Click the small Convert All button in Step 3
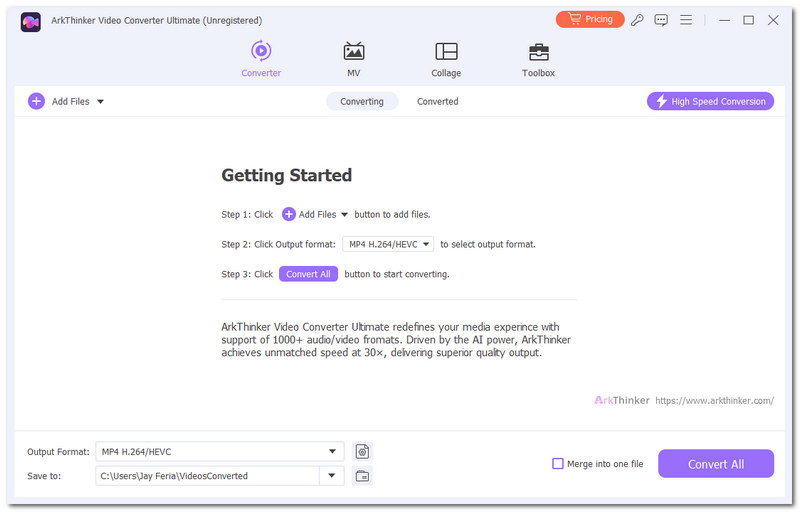Screen dimensions: 800x512 click(x=308, y=274)
